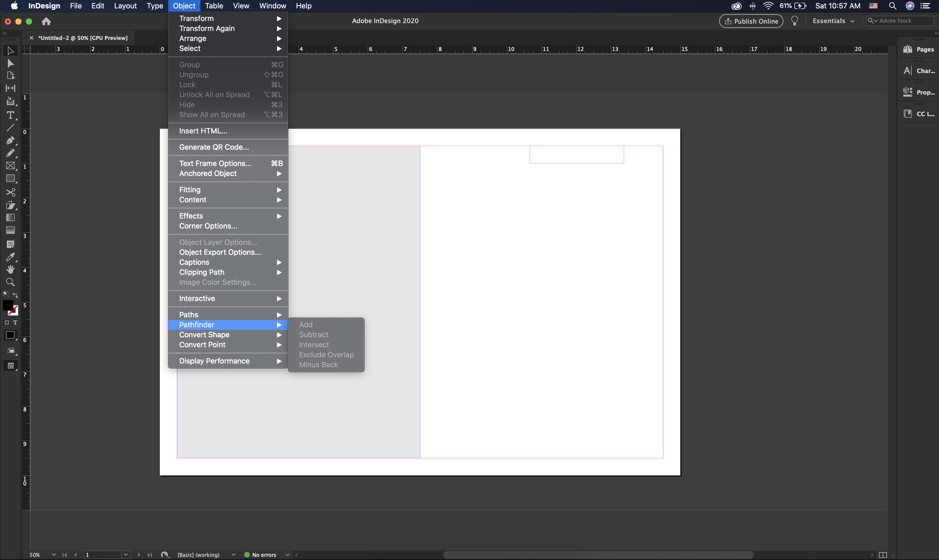The image size is (939, 560).
Task: Open the zoom level dropdown
Action: [53, 555]
